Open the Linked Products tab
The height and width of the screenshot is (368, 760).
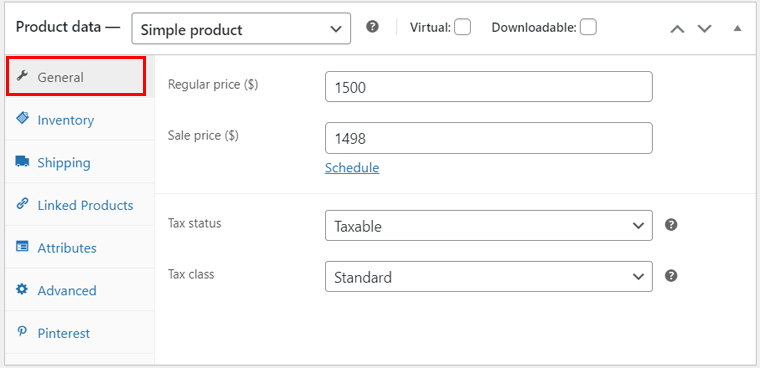point(80,205)
